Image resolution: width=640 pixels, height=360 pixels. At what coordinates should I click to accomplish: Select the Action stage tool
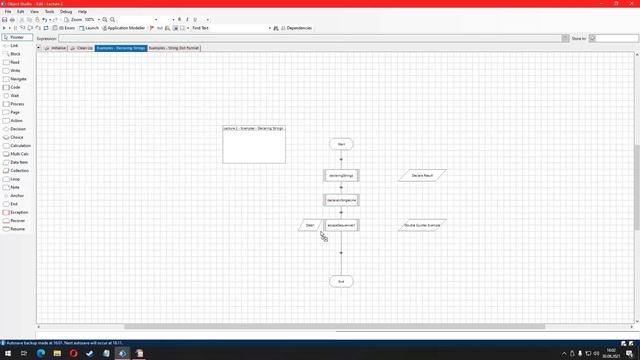pos(13,121)
